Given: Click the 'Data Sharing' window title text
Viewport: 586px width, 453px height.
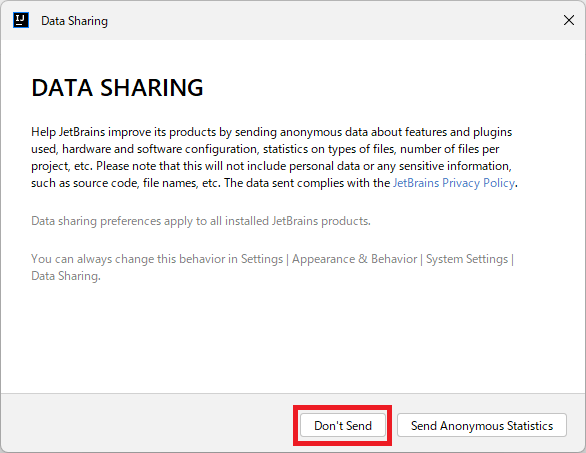Looking at the screenshot, I should 74,21.
